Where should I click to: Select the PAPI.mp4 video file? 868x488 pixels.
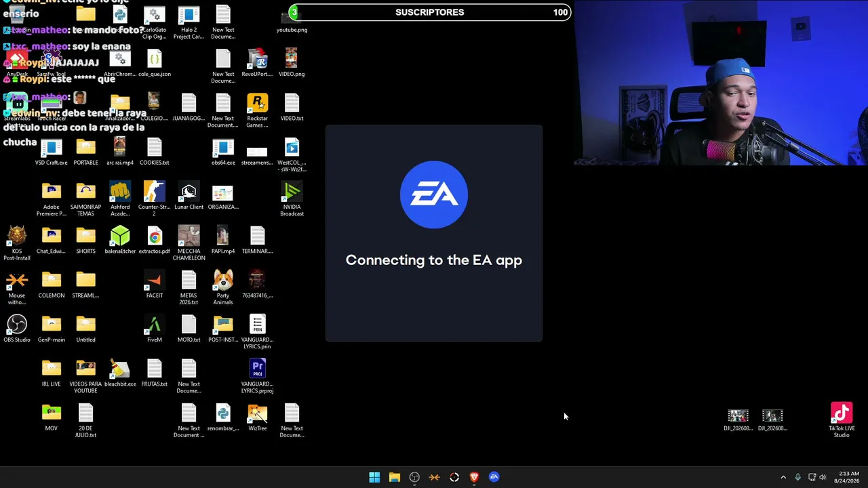223,237
